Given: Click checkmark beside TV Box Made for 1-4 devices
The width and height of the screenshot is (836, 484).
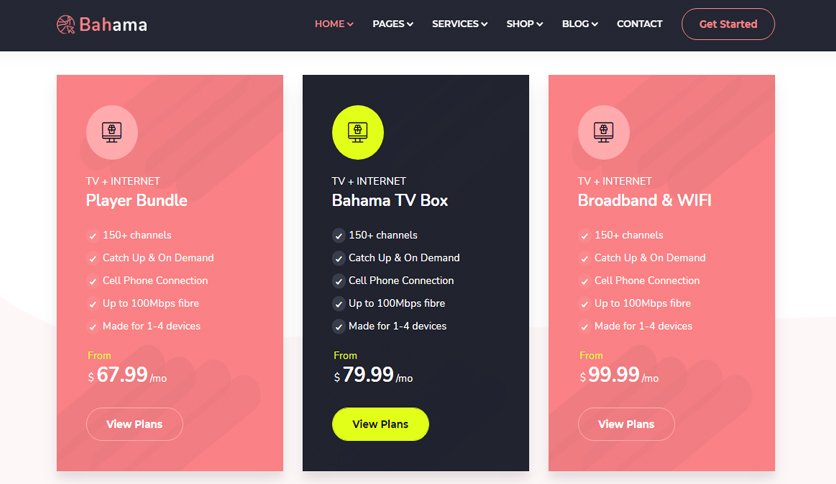Looking at the screenshot, I should [339, 326].
